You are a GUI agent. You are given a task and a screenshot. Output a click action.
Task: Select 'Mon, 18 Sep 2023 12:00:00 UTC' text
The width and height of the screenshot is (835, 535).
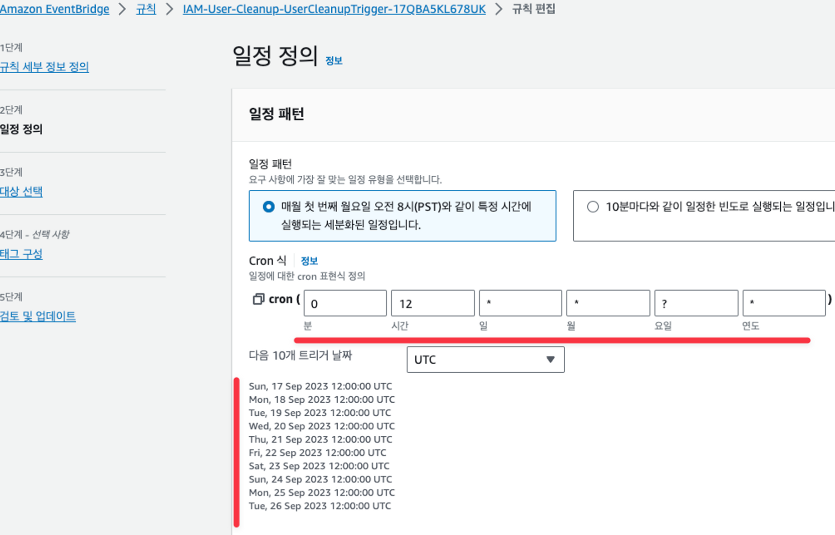pyautogui.click(x=322, y=400)
